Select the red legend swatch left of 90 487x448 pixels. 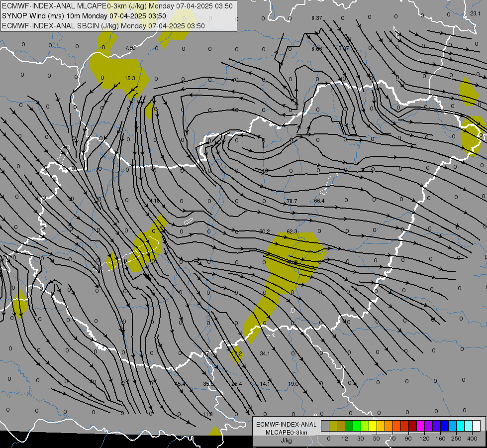tap(405, 426)
